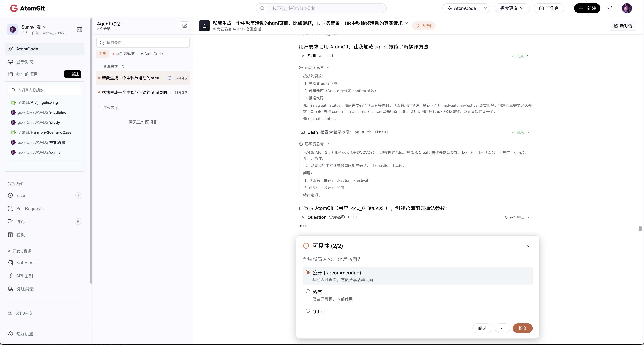Expand the Skill ag-cli 完成 chevron
The image size is (644, 345).
528,56
